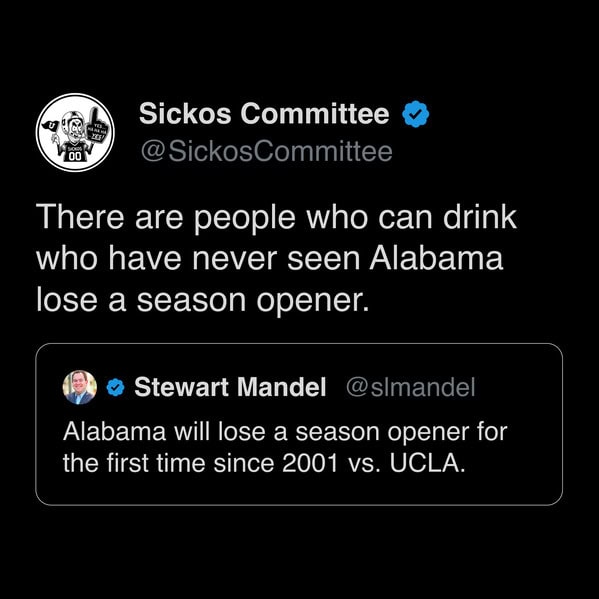Select the Sickos Committee display name
The image size is (599, 599).
click(264, 114)
